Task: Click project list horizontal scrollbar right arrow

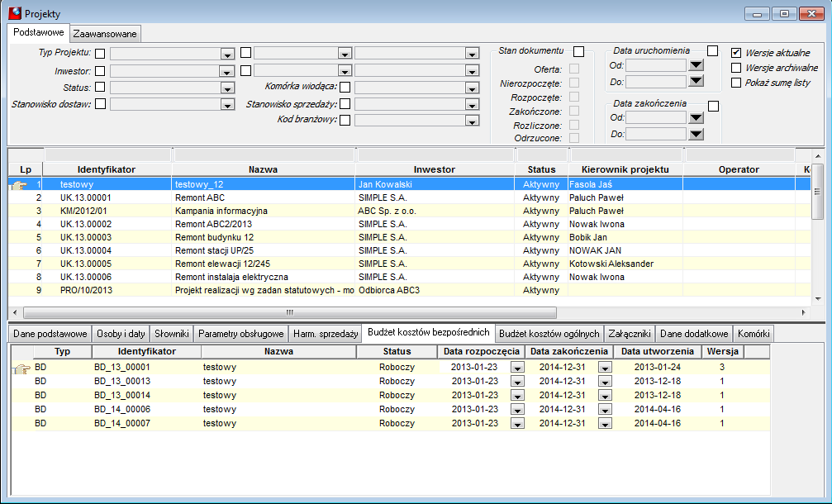Action: tap(804, 312)
